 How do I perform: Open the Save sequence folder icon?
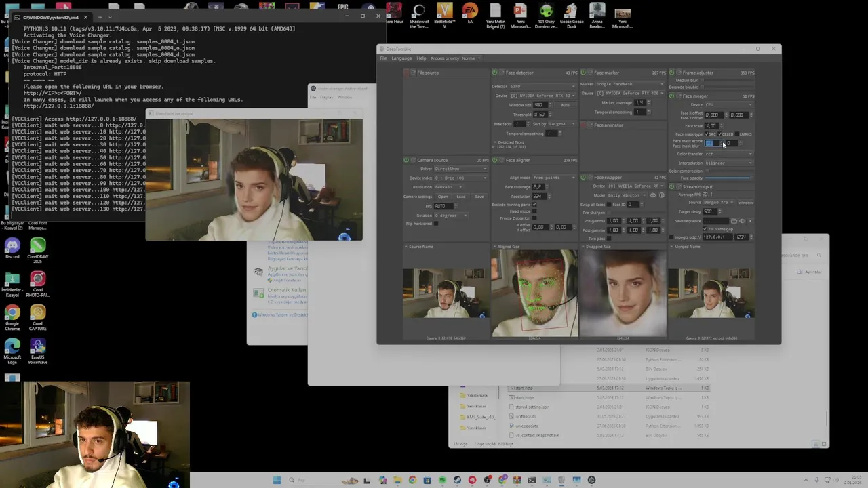pos(734,221)
